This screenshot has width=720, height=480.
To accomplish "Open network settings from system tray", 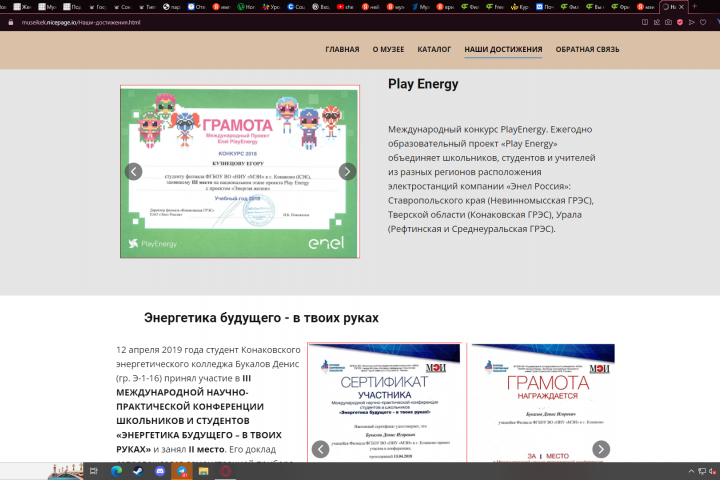I will 702,471.
